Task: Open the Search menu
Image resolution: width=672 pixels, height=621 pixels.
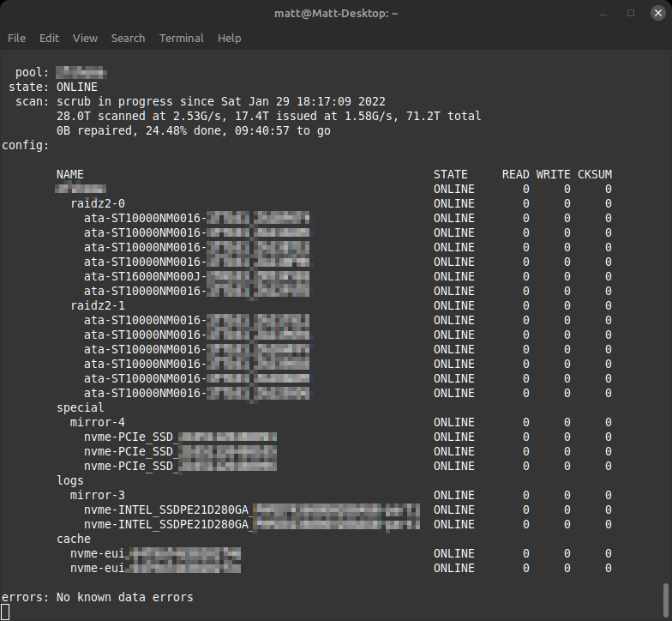Action: pyautogui.click(x=128, y=38)
